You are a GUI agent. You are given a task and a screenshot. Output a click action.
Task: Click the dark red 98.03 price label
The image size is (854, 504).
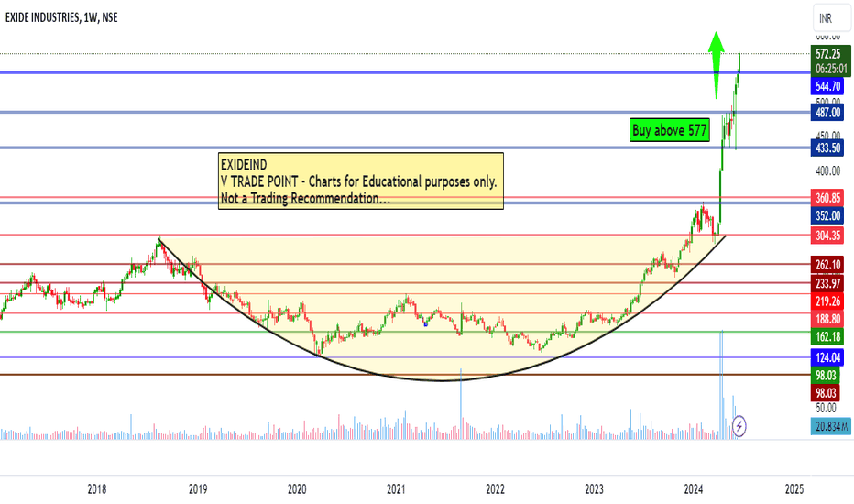pos(825,393)
